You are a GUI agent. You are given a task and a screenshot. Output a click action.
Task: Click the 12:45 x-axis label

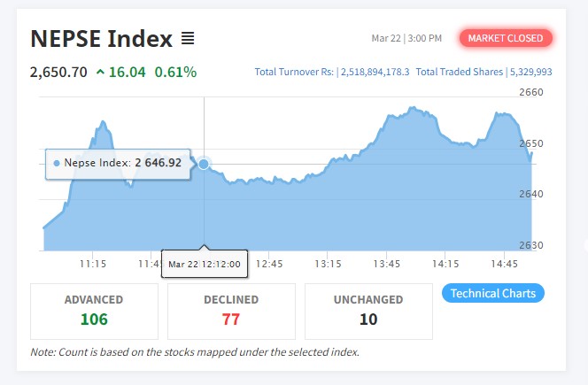click(269, 264)
